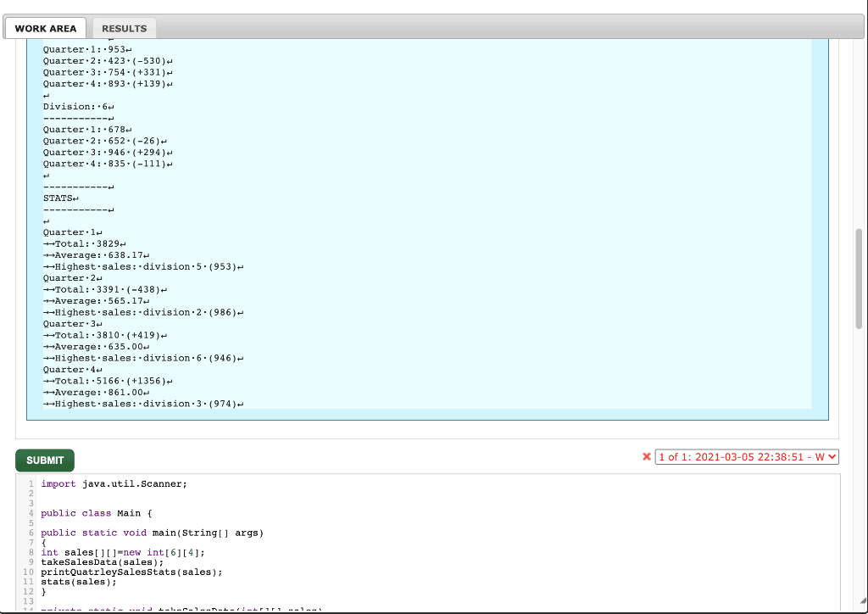This screenshot has width=868, height=614.
Task: Click the 'stats(sales);' code line
Action: click(x=79, y=582)
